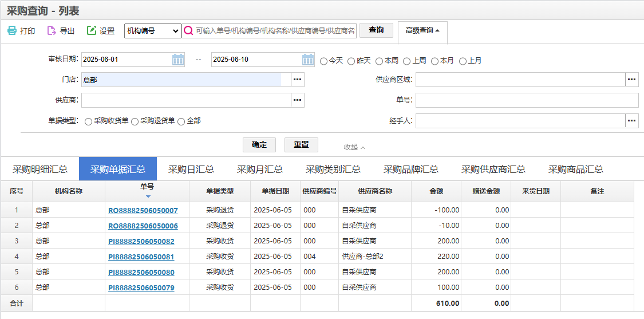Open the 供应商区域 picker ellipsis button
644x319 pixels.
point(632,80)
